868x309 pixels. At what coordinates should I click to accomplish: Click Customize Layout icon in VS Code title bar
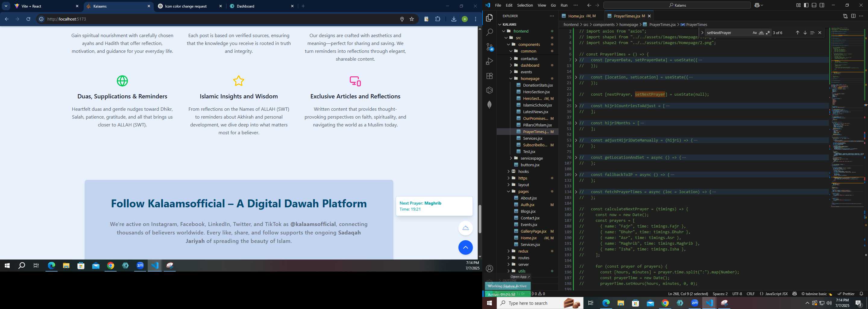(798, 5)
